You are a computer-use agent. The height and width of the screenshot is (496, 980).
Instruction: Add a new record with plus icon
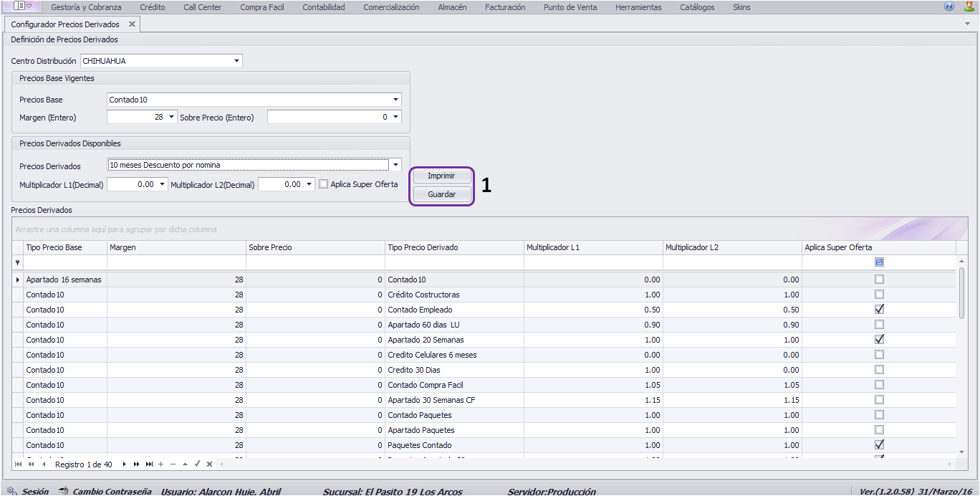161,464
